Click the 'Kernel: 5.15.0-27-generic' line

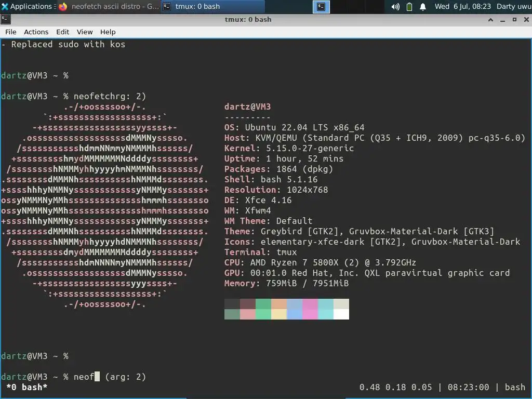coord(289,148)
